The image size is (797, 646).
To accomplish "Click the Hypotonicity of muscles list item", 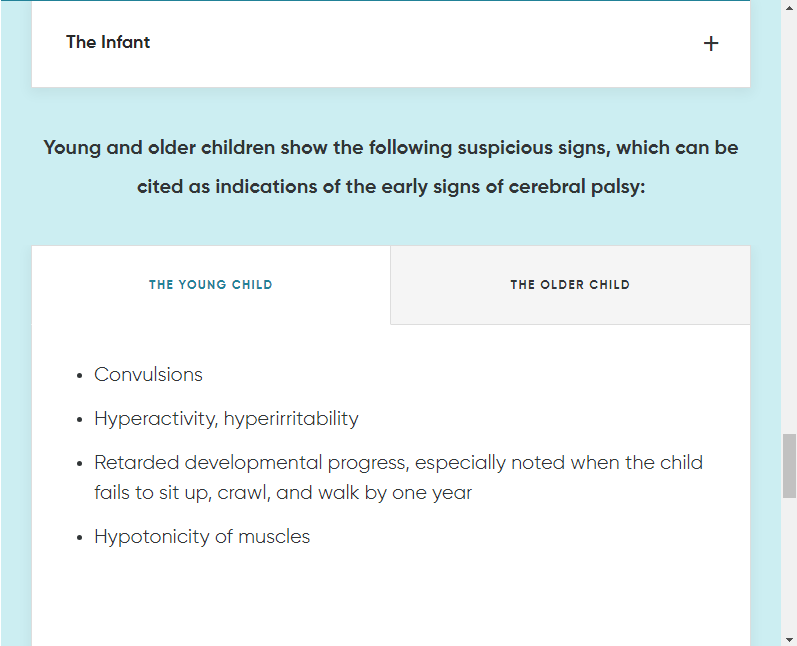I will point(202,537).
